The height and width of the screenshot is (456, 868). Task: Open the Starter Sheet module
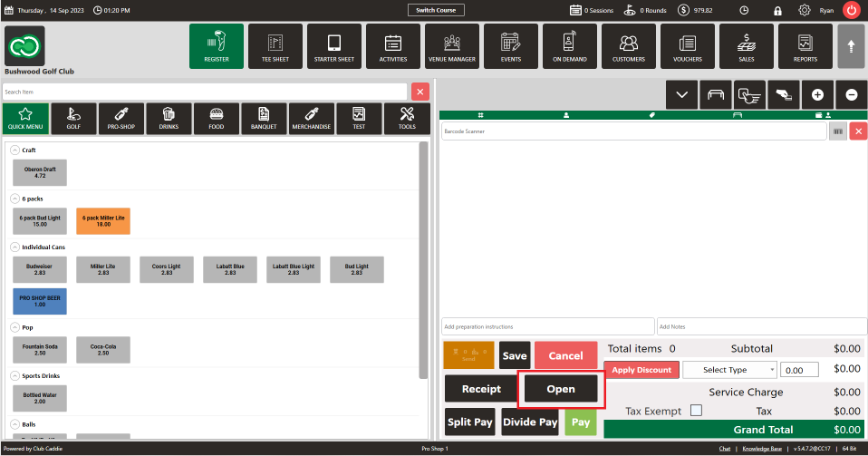coord(333,45)
